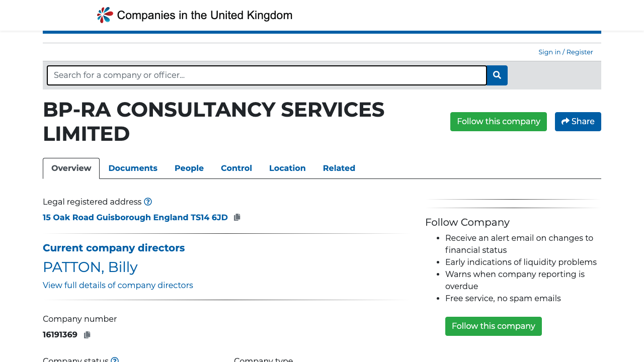Copy company number 16191369 with copy icon

(x=87, y=334)
